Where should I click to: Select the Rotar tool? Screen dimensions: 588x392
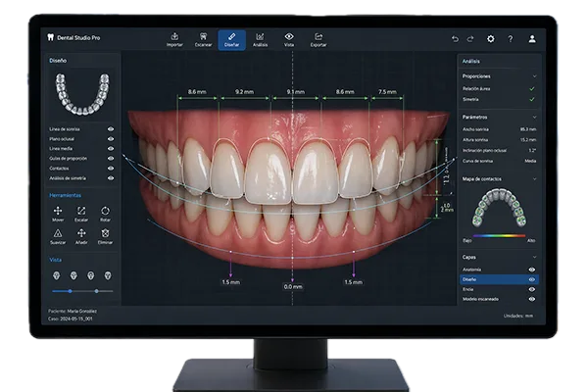pyautogui.click(x=106, y=214)
